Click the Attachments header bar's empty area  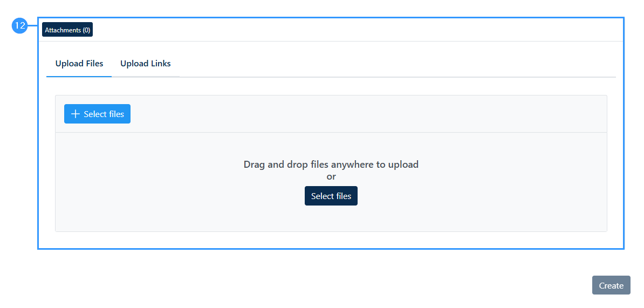tap(357, 30)
